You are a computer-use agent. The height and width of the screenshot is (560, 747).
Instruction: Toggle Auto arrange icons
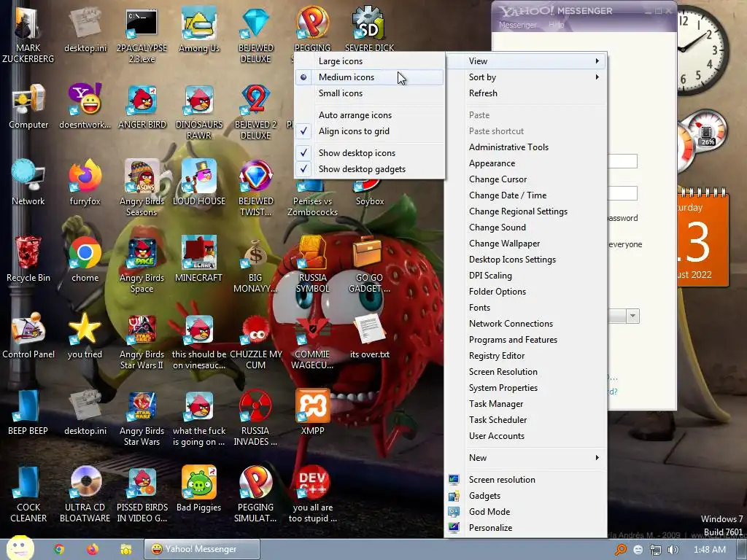tap(370, 114)
